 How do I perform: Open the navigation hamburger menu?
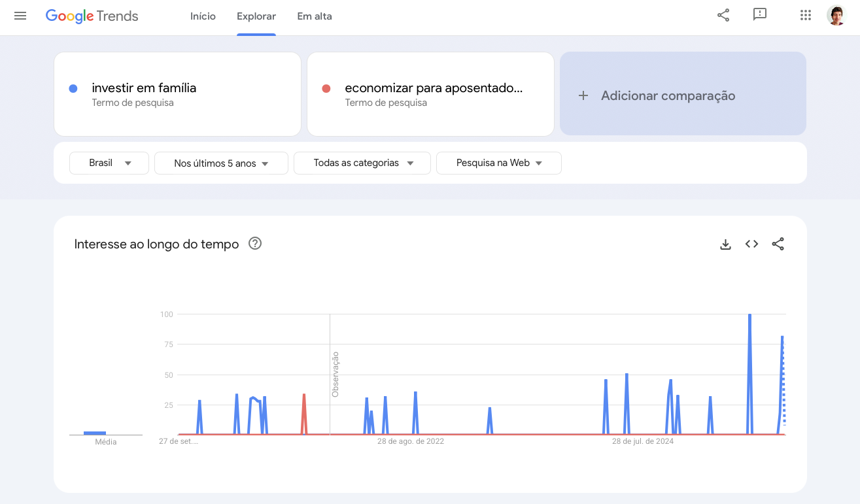click(x=20, y=16)
